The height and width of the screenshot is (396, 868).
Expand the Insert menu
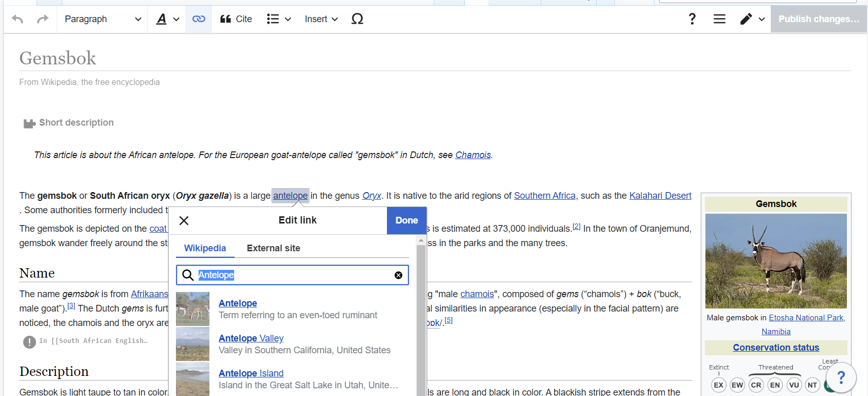click(321, 19)
